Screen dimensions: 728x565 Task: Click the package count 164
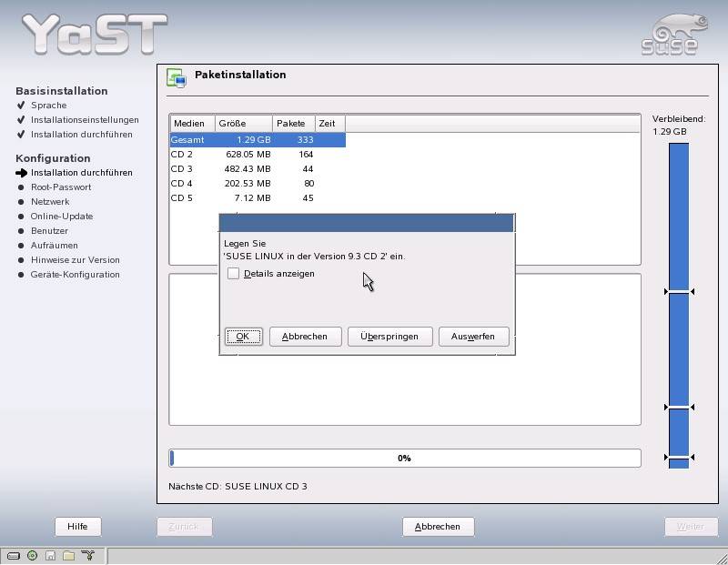[306, 154]
